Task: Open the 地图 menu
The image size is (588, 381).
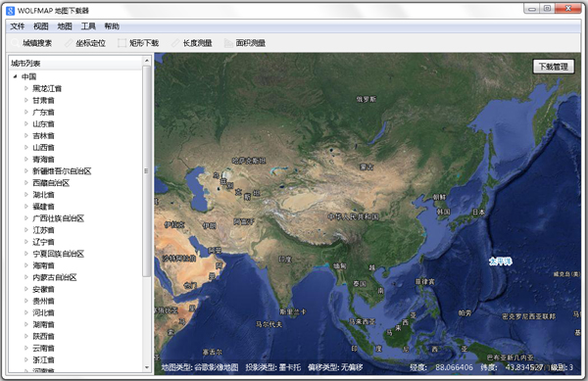Action: (65, 26)
